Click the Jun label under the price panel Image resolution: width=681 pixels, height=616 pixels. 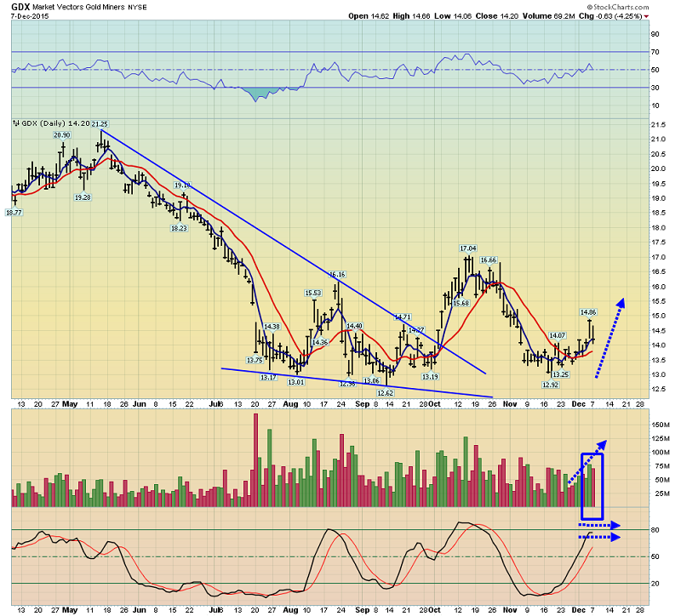139,404
